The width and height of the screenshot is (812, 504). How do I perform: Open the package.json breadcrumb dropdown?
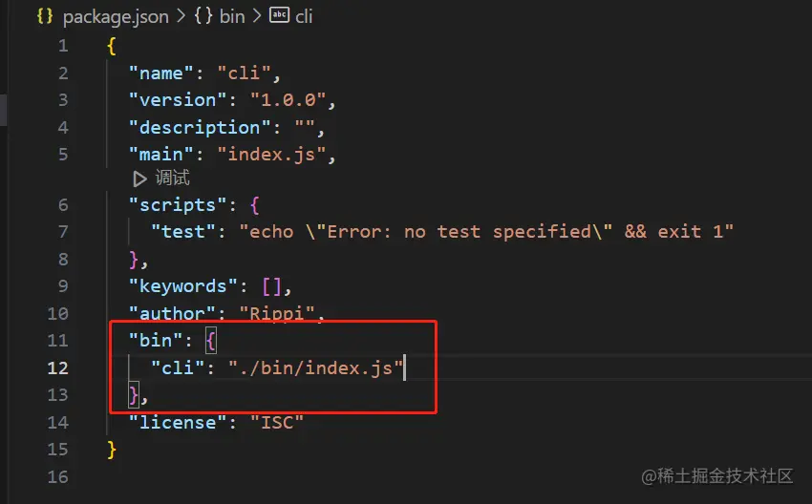pos(115,16)
